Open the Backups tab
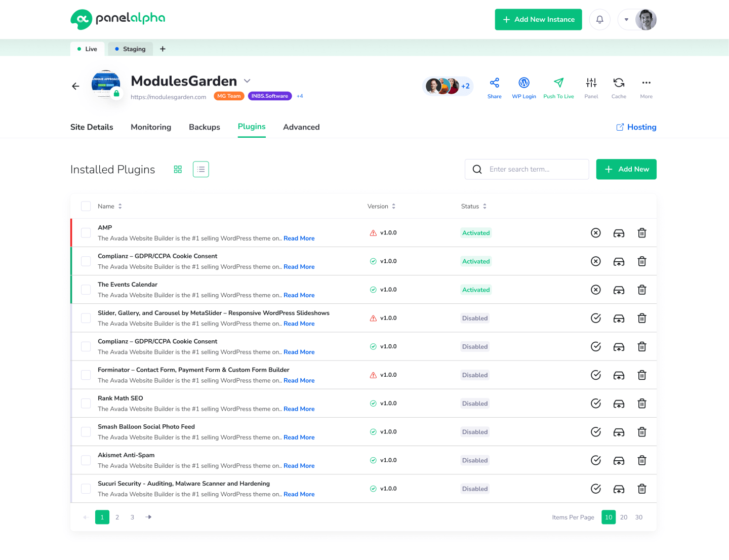This screenshot has height=560, width=729. [204, 127]
